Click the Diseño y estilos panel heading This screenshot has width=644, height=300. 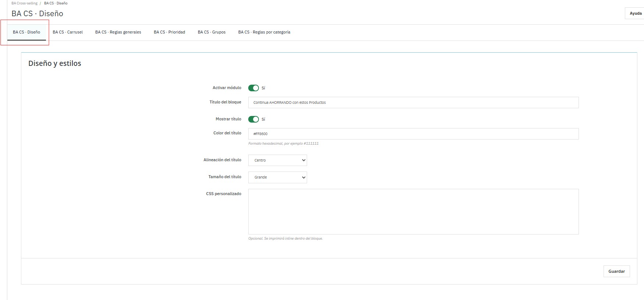point(55,63)
